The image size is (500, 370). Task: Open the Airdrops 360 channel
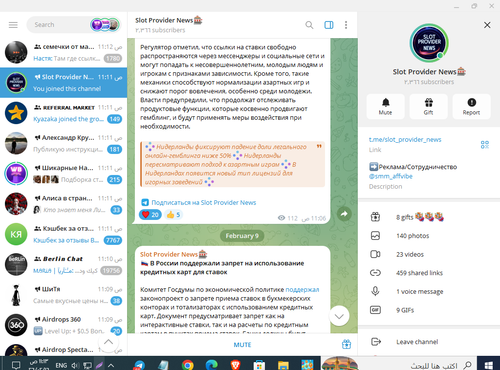pyautogui.click(x=63, y=325)
